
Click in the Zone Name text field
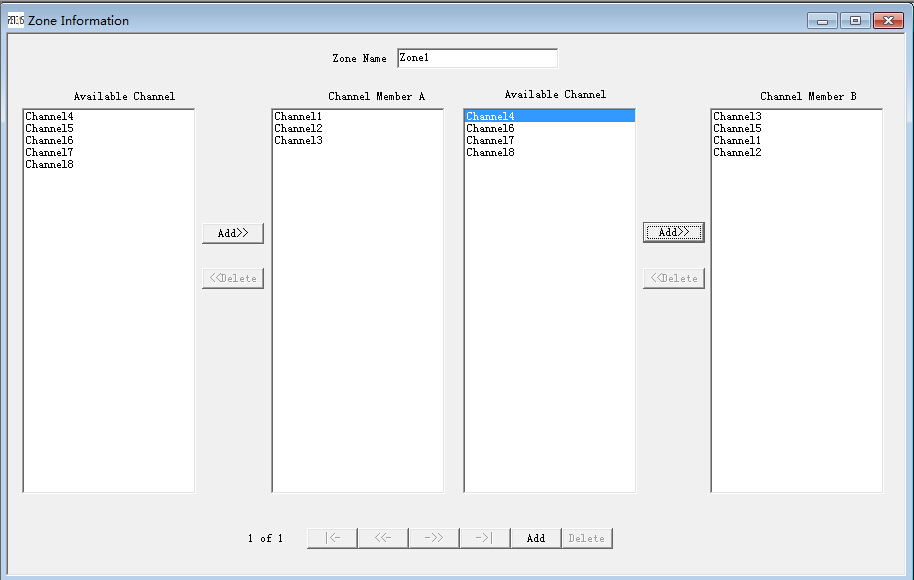477,58
